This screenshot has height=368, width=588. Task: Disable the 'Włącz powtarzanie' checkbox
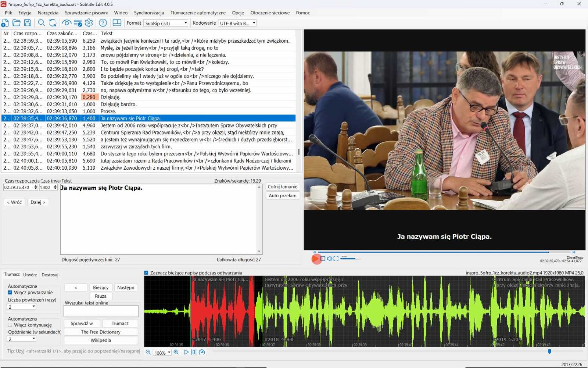pyautogui.click(x=10, y=293)
